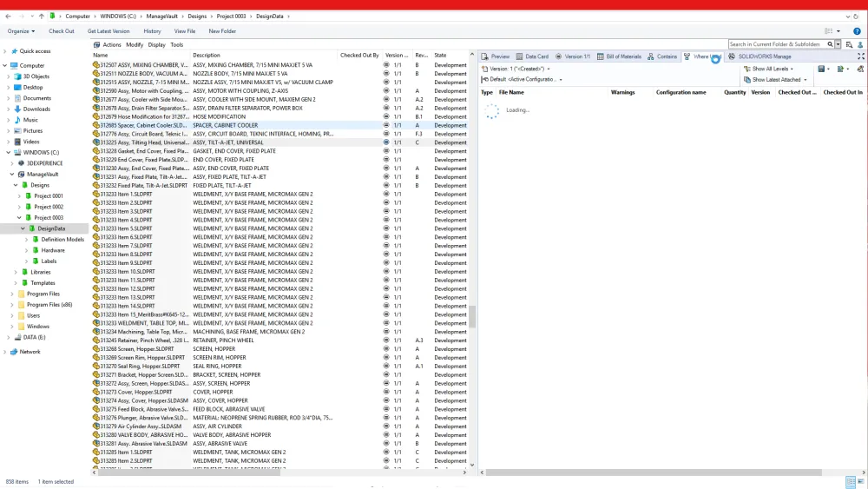The image size is (868, 489).
Task: Switch to the SOLIDWORKS Manage tab
Action: [x=759, y=56]
